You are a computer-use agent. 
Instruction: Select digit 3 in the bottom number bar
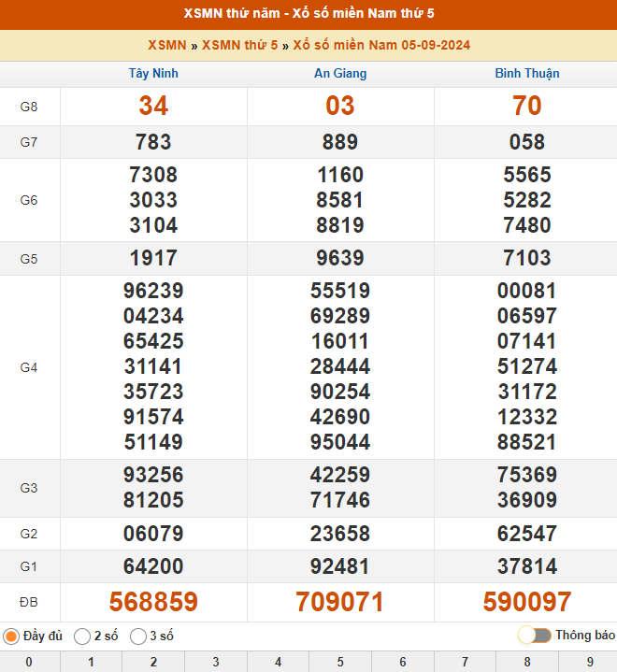[216, 662]
